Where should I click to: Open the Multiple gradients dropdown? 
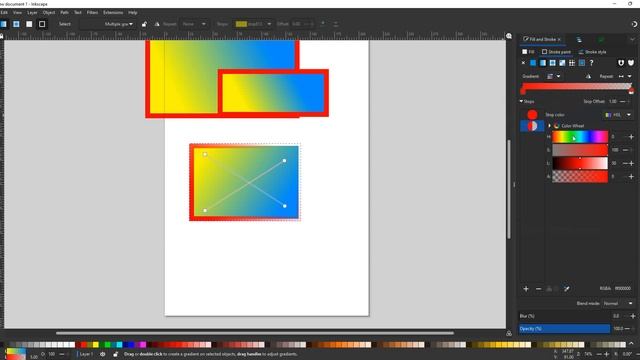point(107,24)
